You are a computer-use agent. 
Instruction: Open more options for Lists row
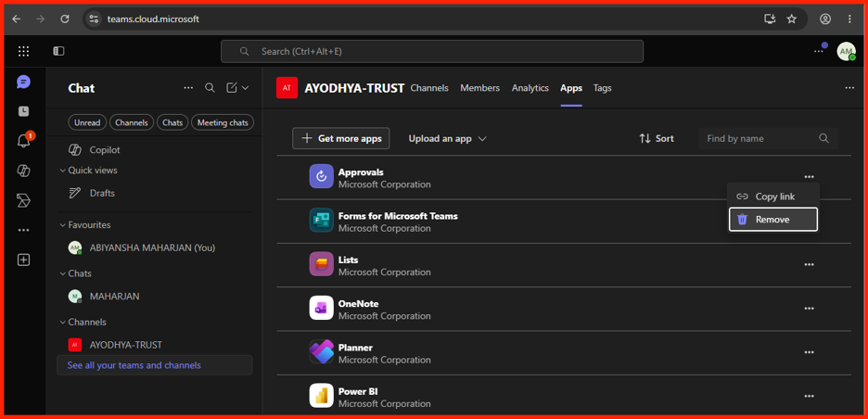coord(809,264)
